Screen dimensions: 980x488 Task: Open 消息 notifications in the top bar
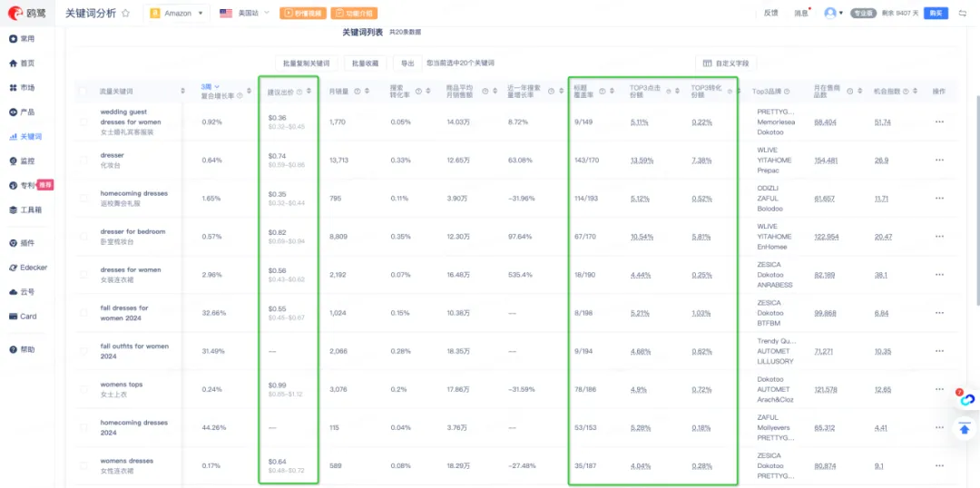(802, 13)
